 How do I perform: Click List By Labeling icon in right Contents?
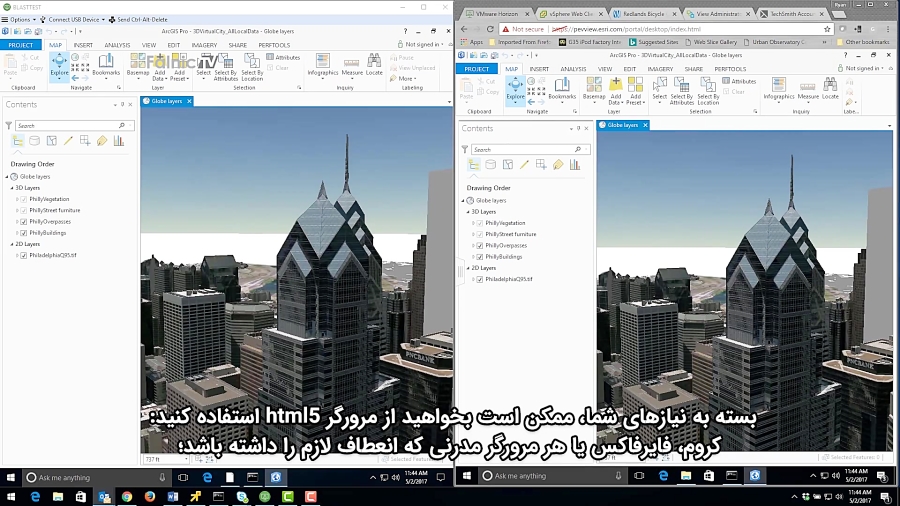(558, 165)
